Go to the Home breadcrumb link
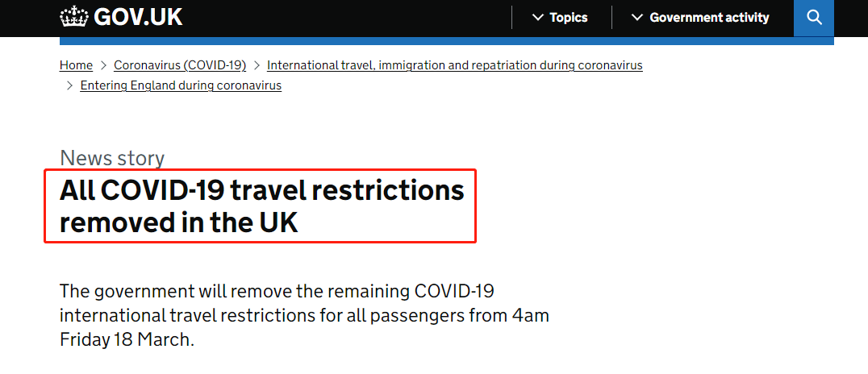868x374 pixels. pyautogui.click(x=76, y=65)
